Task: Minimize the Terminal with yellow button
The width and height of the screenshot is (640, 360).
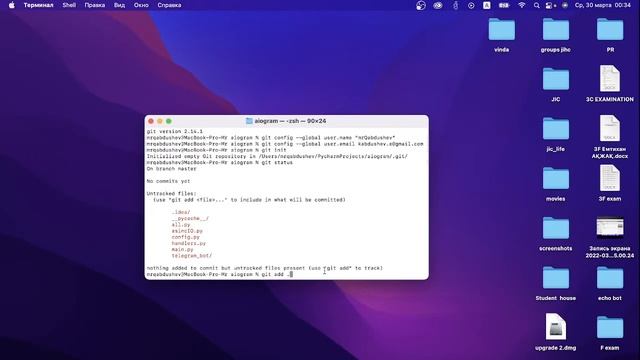Action: point(160,121)
